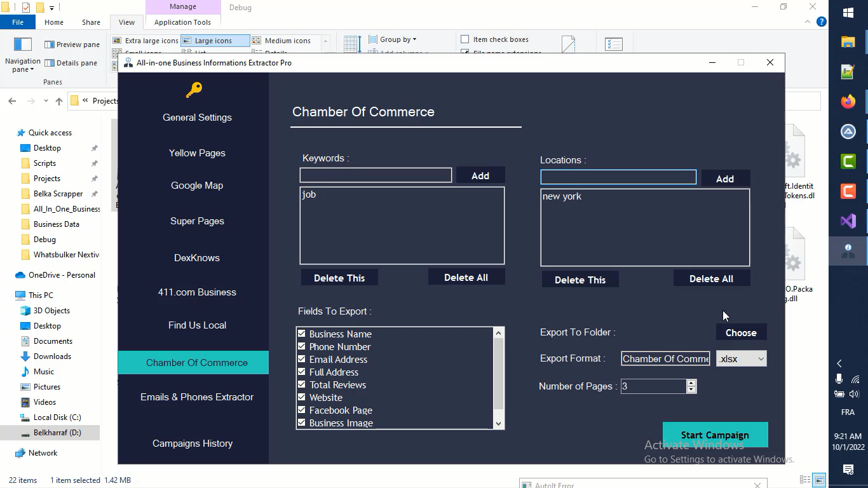The width and height of the screenshot is (868, 488).
Task: Click the Keywords text input
Action: (376, 175)
